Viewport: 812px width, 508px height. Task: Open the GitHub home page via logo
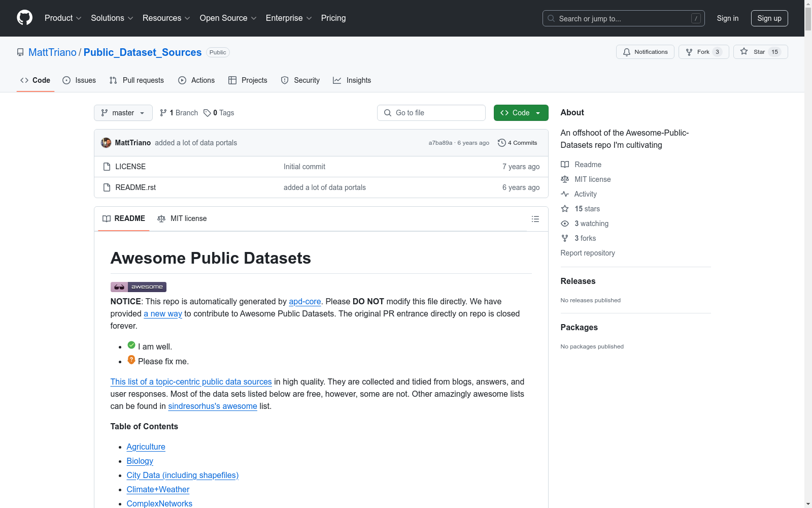click(24, 18)
